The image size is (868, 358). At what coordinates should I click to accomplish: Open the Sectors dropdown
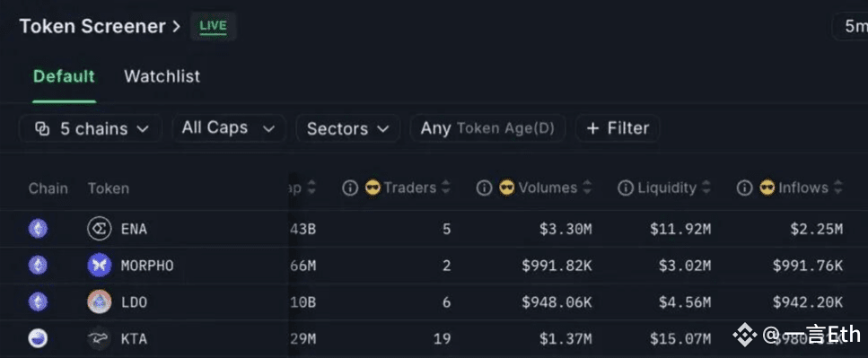(x=347, y=128)
